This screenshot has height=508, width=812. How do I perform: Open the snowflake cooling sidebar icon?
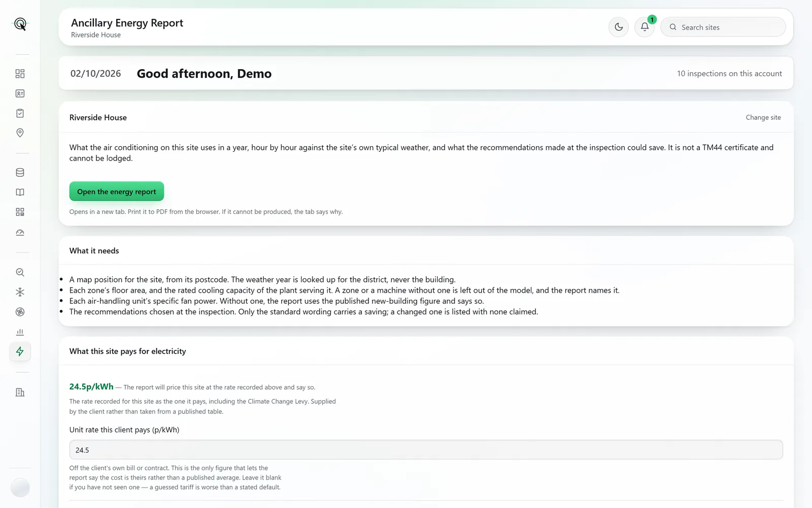pos(20,292)
